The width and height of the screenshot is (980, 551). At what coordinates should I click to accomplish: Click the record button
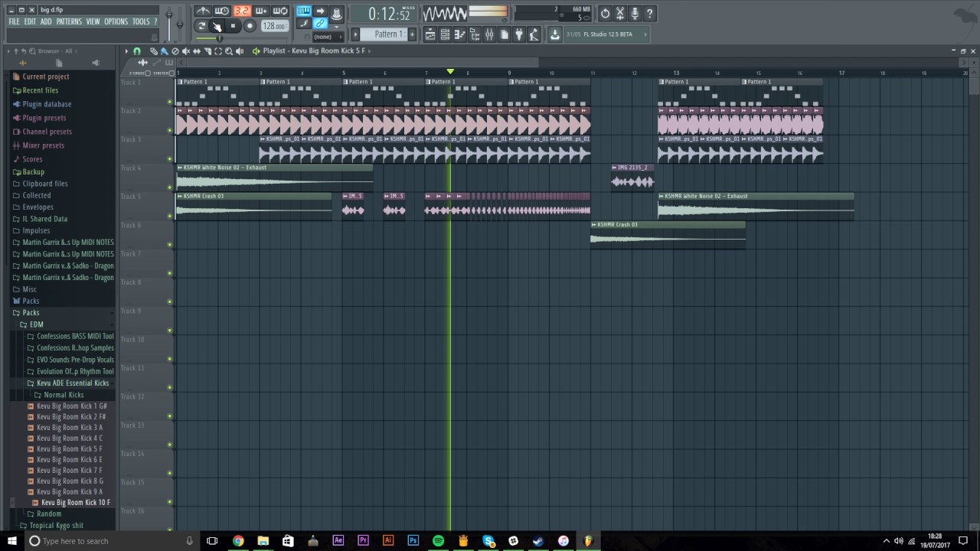pos(250,26)
